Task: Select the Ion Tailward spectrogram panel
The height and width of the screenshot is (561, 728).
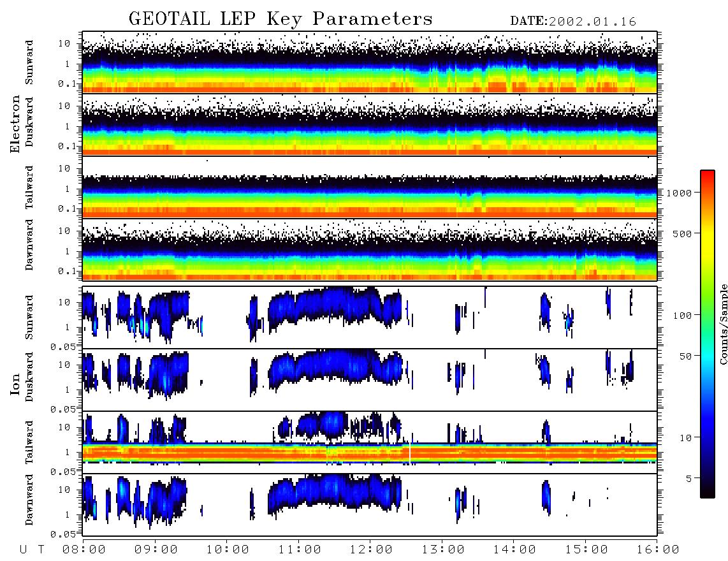Action: pyautogui.click(x=370, y=442)
